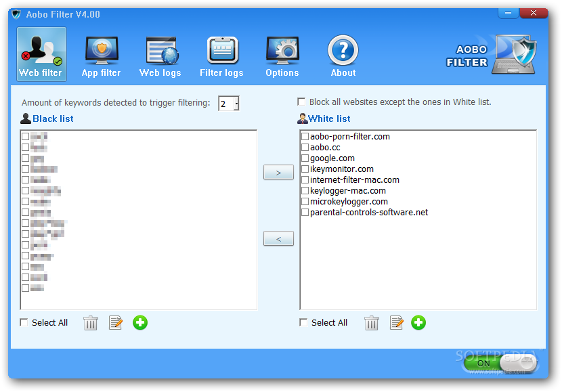Open the About section
The image size is (562, 392).
343,57
